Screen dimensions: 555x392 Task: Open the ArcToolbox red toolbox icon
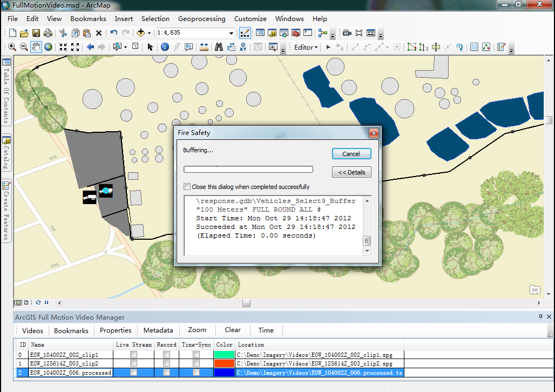coord(296,33)
